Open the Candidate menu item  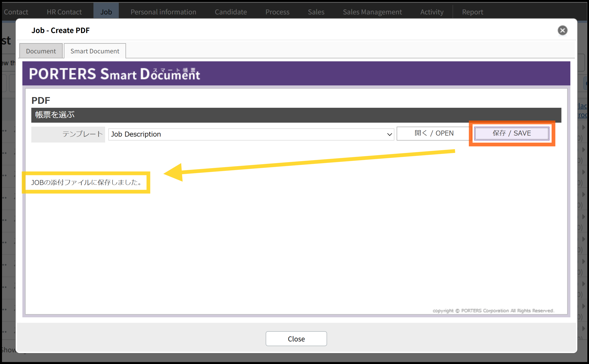(231, 12)
